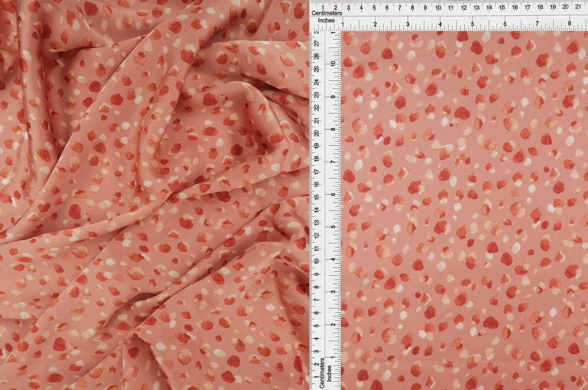
Task: Select the flat fabric swatch on the right
Action: (465, 210)
